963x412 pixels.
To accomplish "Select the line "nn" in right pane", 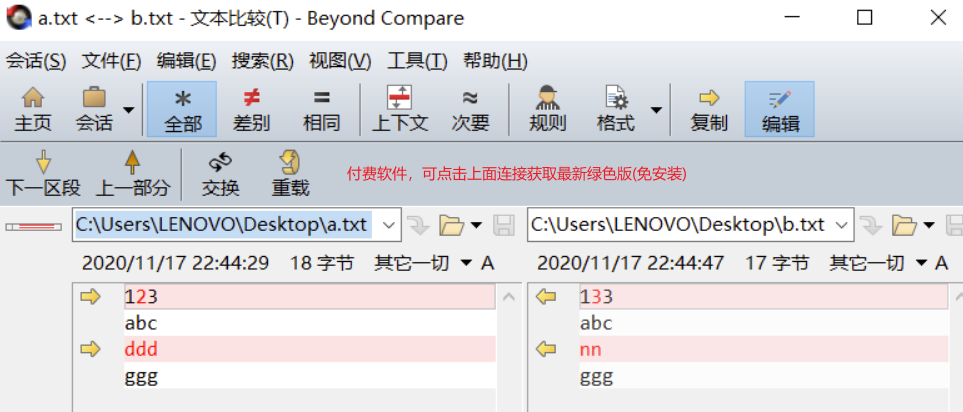I will coord(763,349).
